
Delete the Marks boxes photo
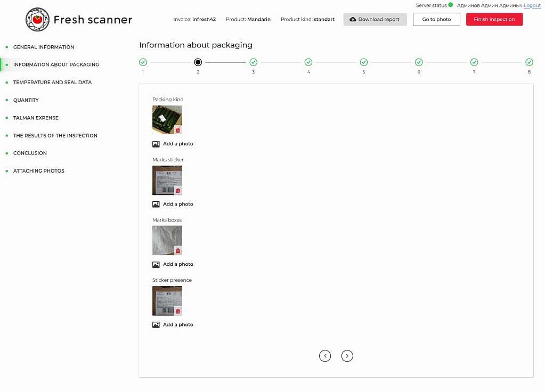pos(178,250)
